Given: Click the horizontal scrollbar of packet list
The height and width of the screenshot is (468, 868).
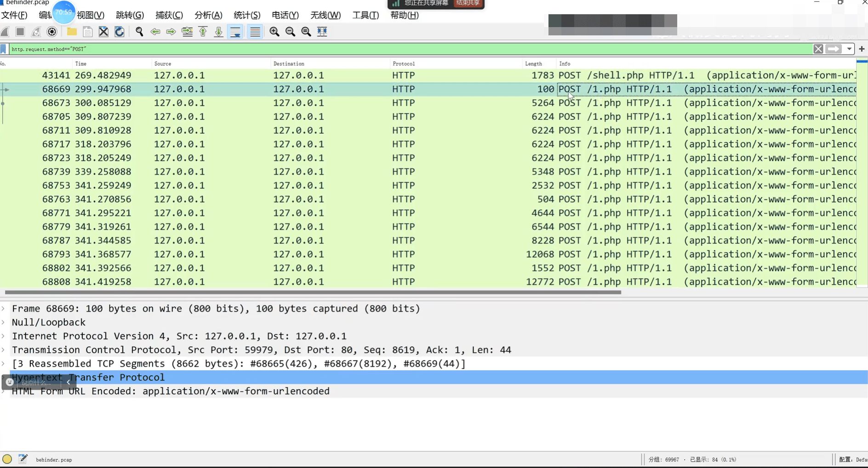Looking at the screenshot, I should (313, 292).
